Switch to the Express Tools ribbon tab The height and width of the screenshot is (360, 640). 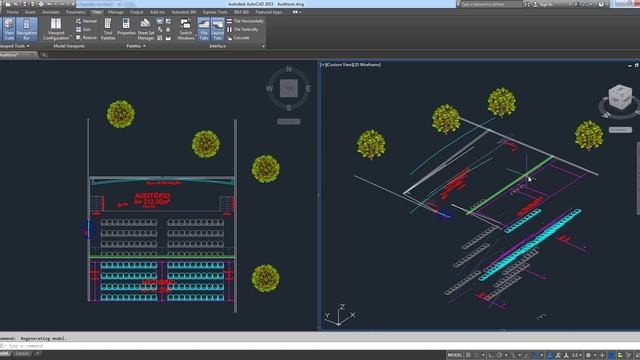[x=215, y=12]
